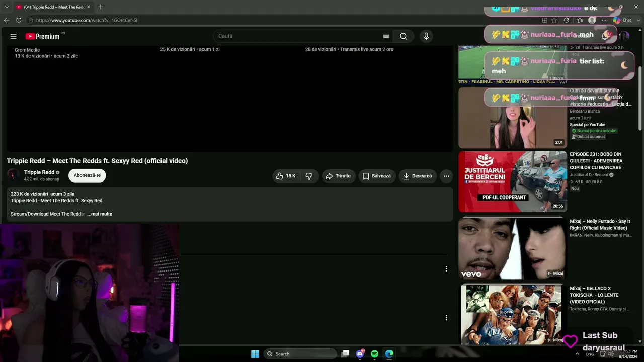Open the on-screen keyboard in search box
The image size is (644, 362).
pos(386,36)
